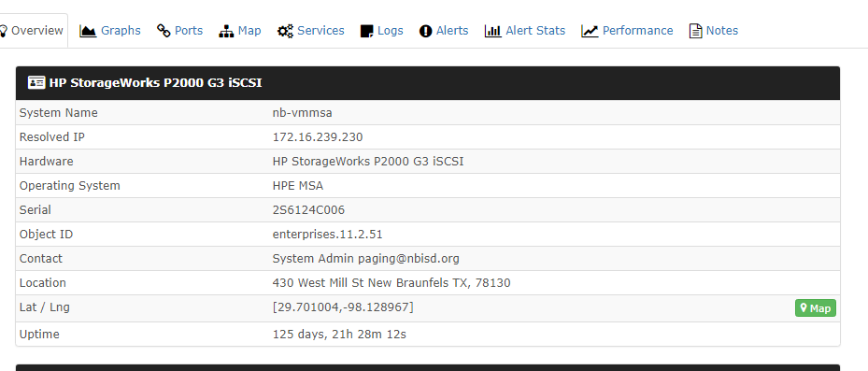This screenshot has width=868, height=371.
Task: Click the Lat / Lng label
Action: [44, 307]
